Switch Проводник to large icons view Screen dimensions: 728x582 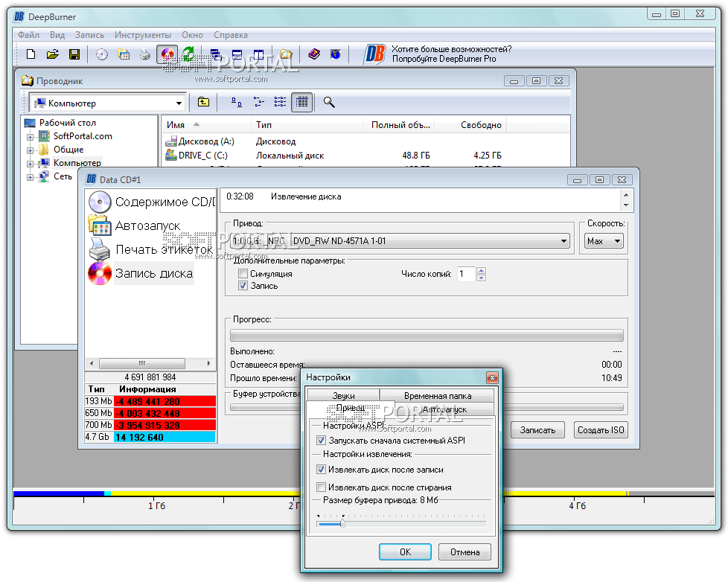[236, 102]
